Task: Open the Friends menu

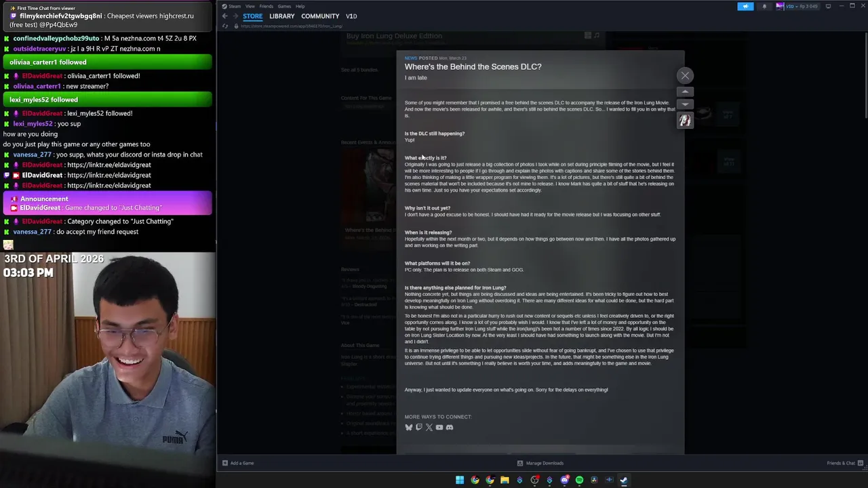Action: [x=266, y=6]
